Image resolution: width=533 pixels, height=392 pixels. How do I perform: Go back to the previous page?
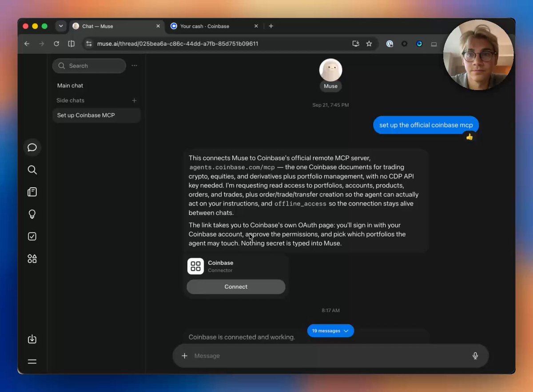click(x=27, y=44)
